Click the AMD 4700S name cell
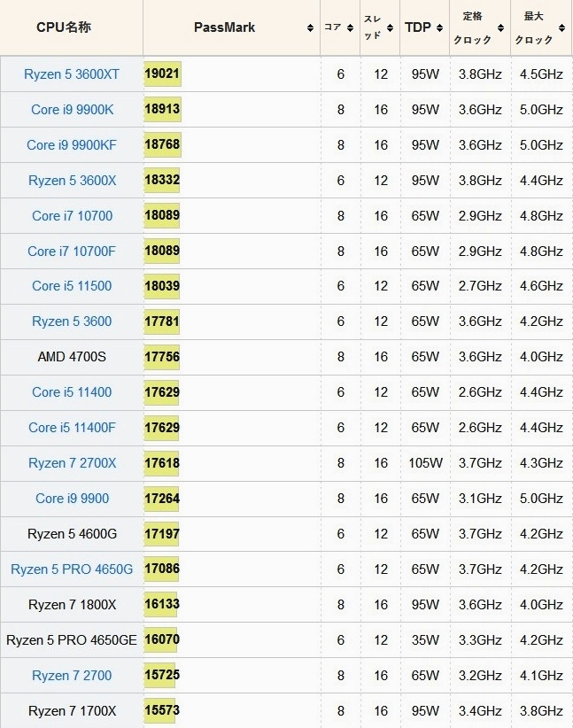Screen dimensions: 573x728 click(x=72, y=357)
